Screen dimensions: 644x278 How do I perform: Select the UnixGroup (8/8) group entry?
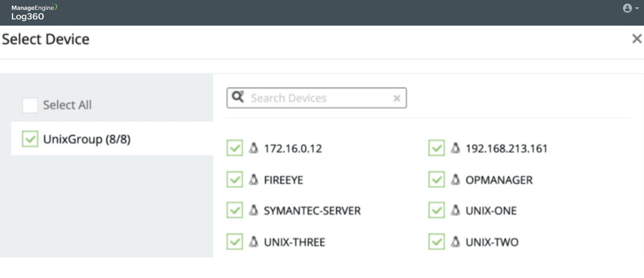pos(87,139)
